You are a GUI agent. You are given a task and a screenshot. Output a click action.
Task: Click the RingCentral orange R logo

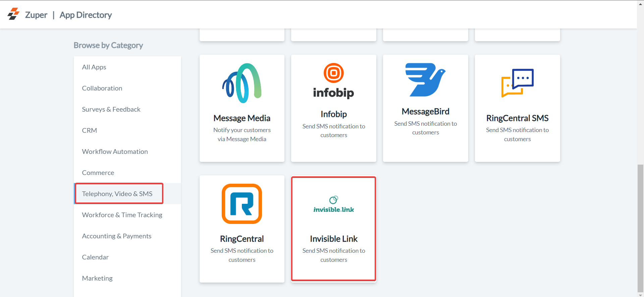[242, 204]
